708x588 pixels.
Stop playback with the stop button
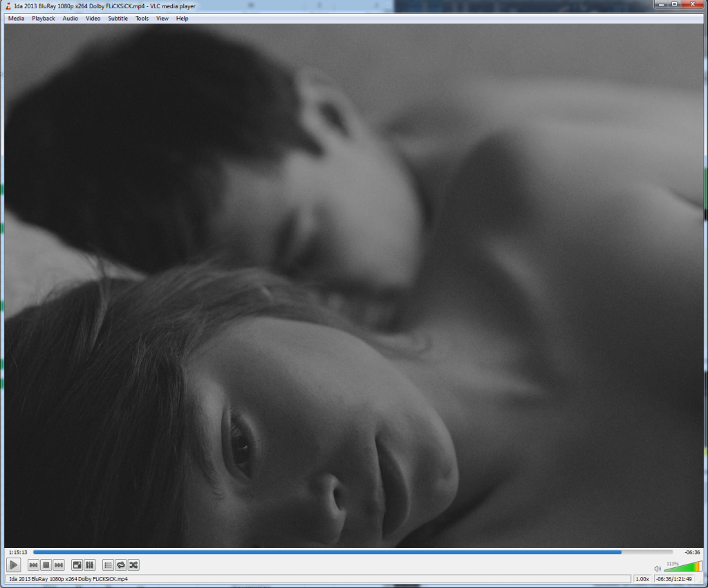46,565
